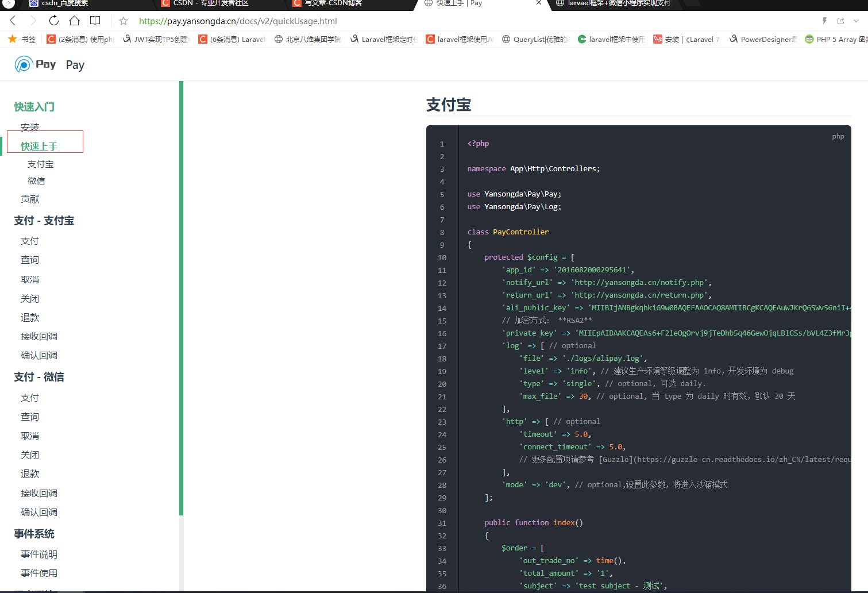Open the browser home page icon
The height and width of the screenshot is (593, 868).
click(75, 20)
